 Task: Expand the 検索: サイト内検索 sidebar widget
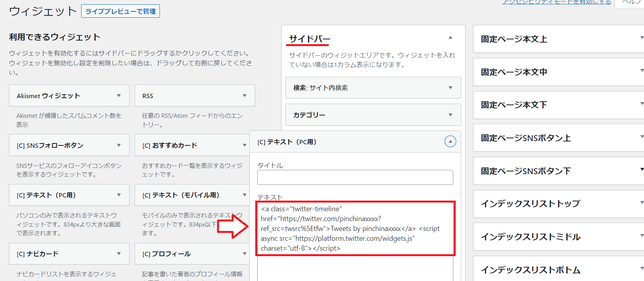(x=451, y=88)
